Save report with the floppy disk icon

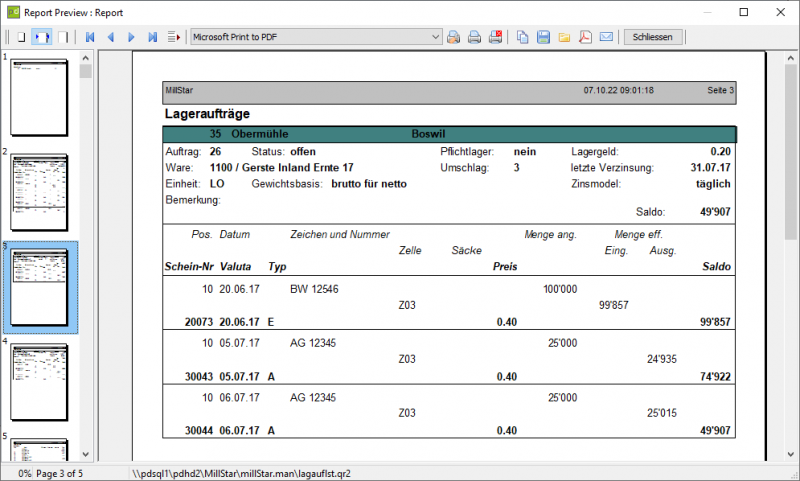[x=543, y=37]
